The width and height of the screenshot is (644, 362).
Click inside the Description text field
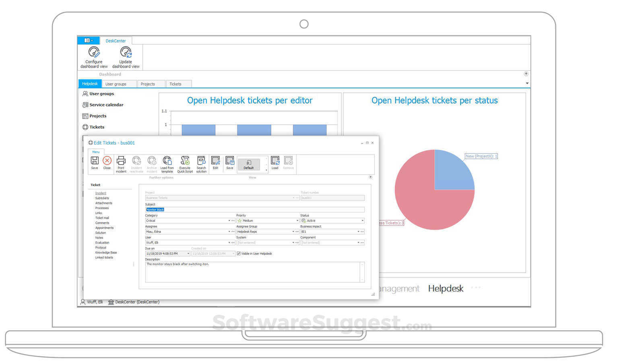coord(254,271)
